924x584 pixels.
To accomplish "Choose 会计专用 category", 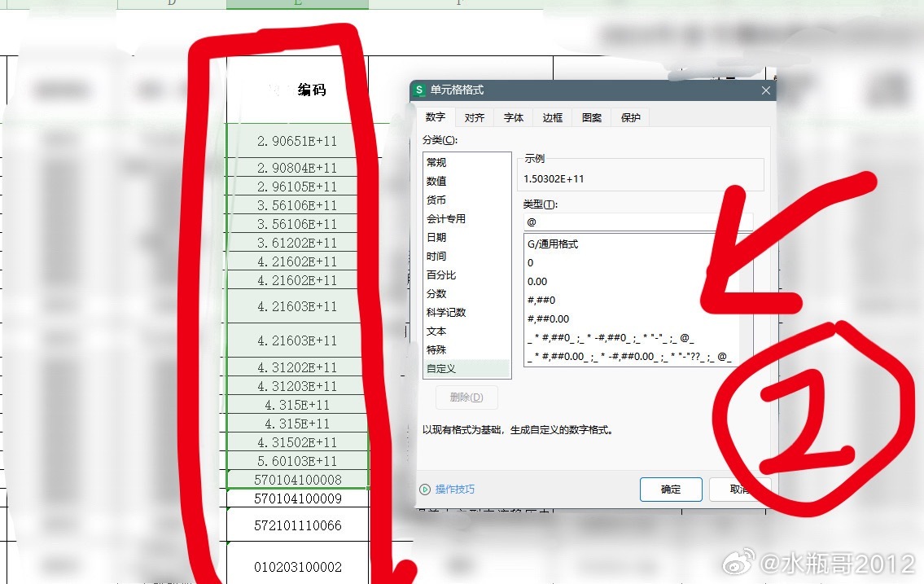I will [466, 218].
